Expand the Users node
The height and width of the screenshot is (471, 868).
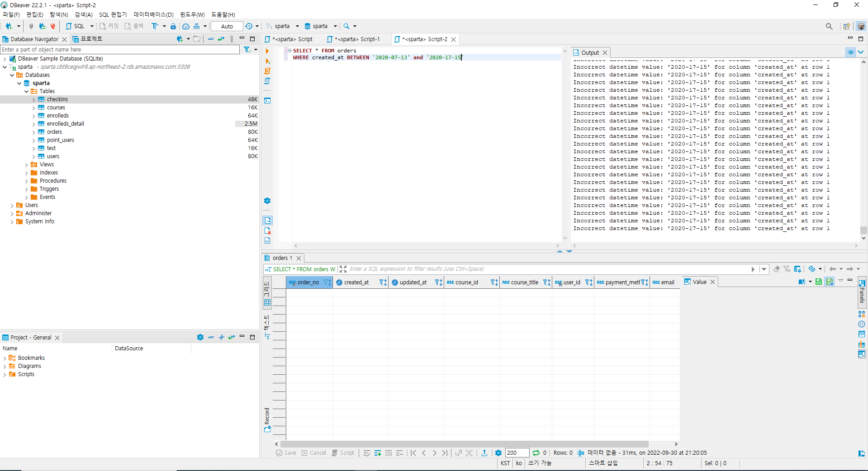12,205
